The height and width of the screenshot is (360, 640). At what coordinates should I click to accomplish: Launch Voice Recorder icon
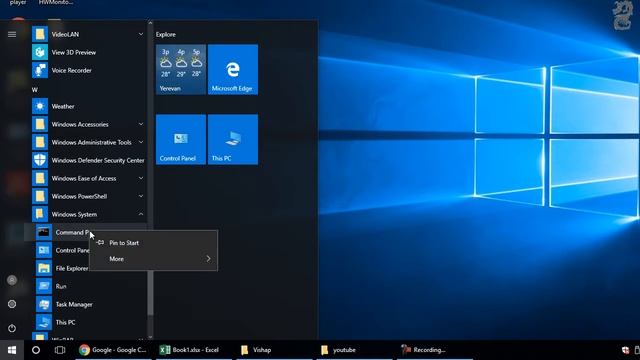[40, 70]
